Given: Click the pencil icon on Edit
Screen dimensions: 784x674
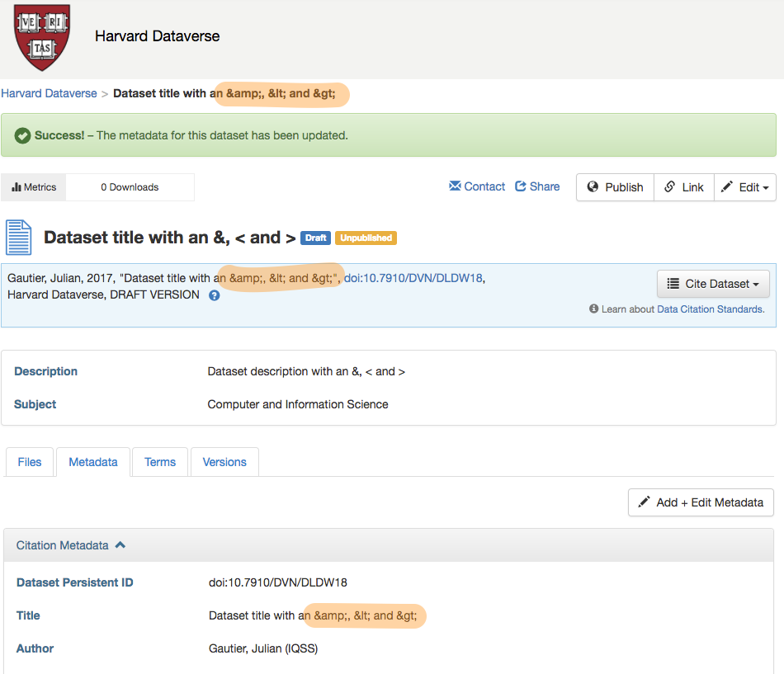Looking at the screenshot, I should tap(727, 186).
